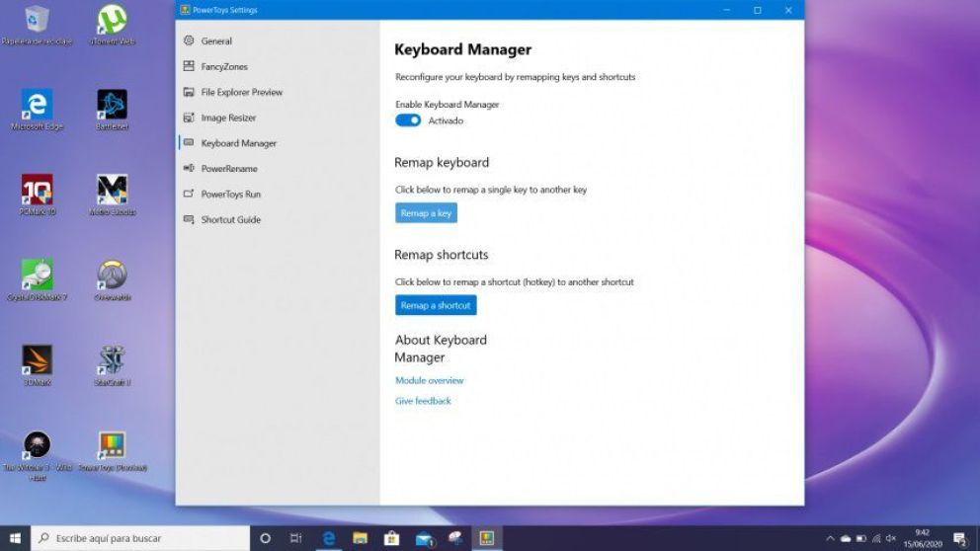Click the OneDrive cloud tray icon
The height and width of the screenshot is (551, 980).
pyautogui.click(x=846, y=538)
